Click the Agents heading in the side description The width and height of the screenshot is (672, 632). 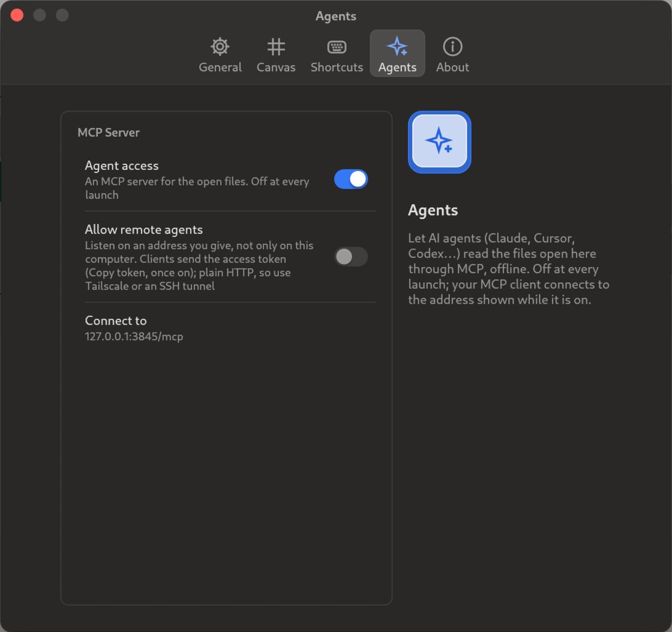coord(433,210)
